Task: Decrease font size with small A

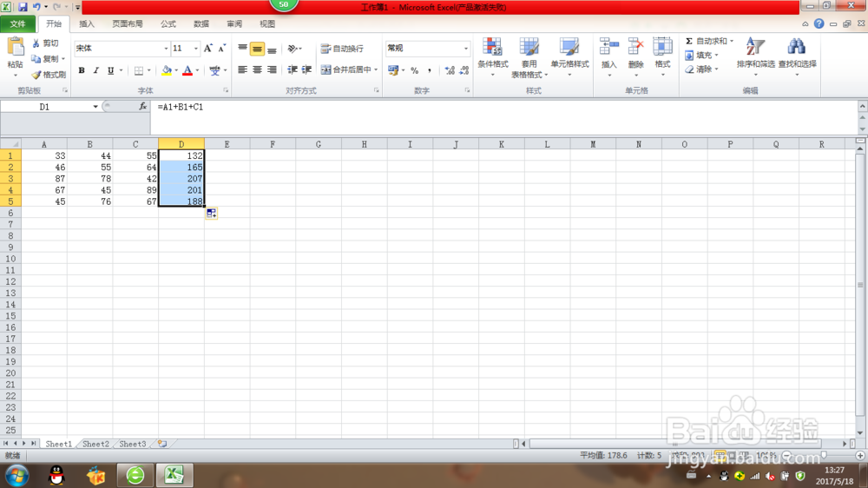Action: (221, 49)
